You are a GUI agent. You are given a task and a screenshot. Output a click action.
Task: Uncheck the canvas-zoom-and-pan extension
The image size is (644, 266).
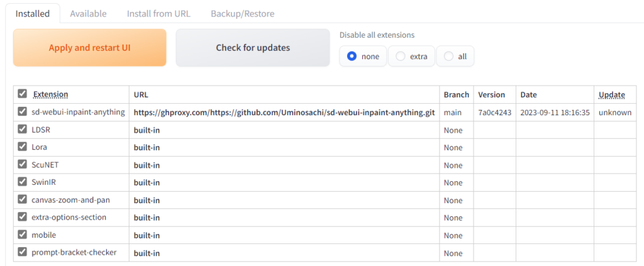tap(23, 199)
